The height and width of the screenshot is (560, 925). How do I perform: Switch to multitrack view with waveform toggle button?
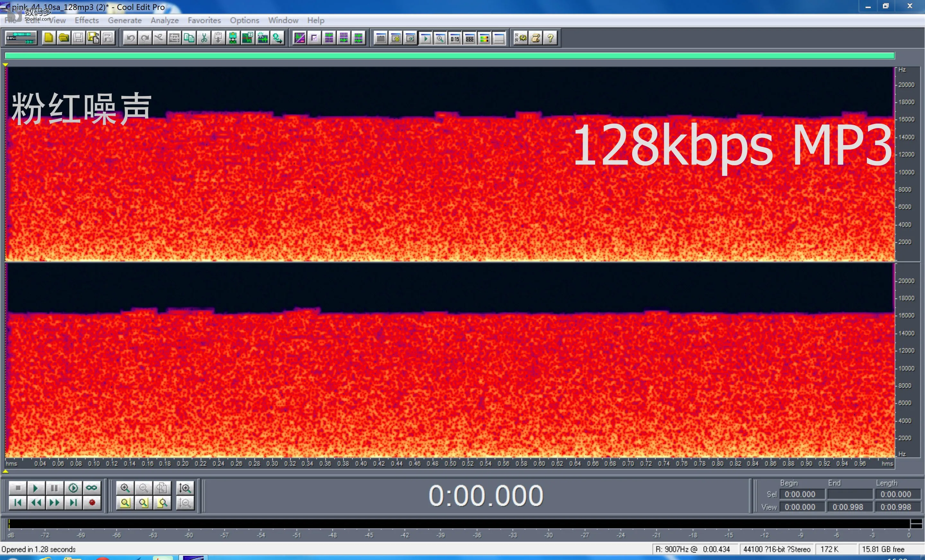click(21, 38)
